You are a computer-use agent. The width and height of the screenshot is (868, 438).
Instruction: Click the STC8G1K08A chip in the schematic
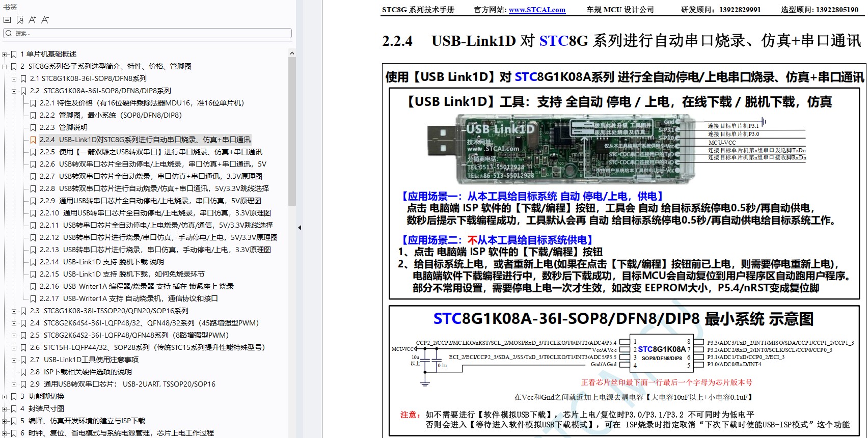click(661, 353)
